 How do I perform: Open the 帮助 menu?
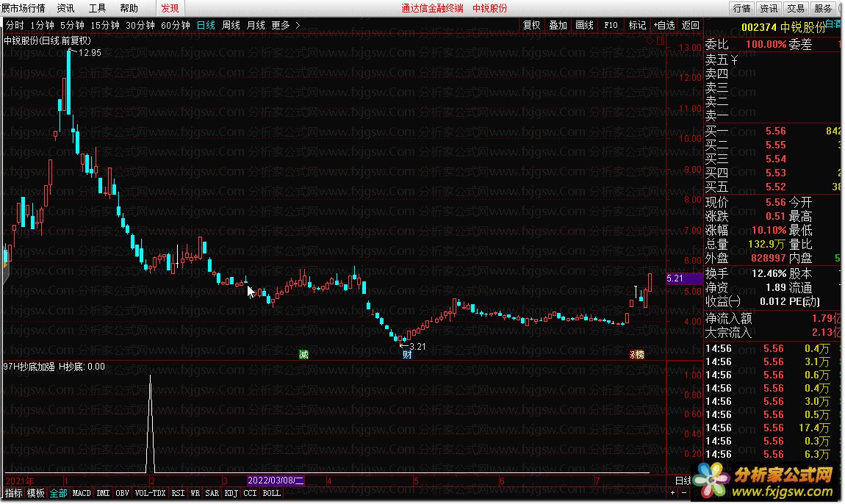[129, 8]
